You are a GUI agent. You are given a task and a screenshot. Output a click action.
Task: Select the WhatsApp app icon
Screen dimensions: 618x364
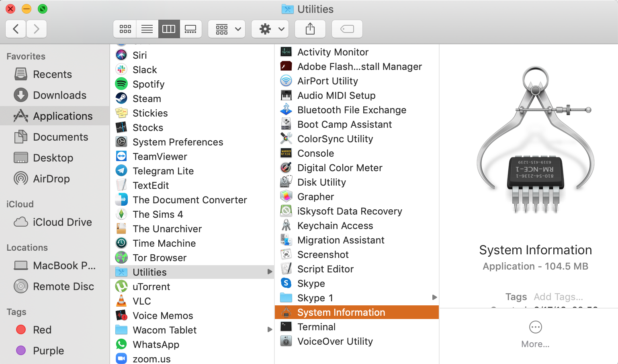pos(121,344)
